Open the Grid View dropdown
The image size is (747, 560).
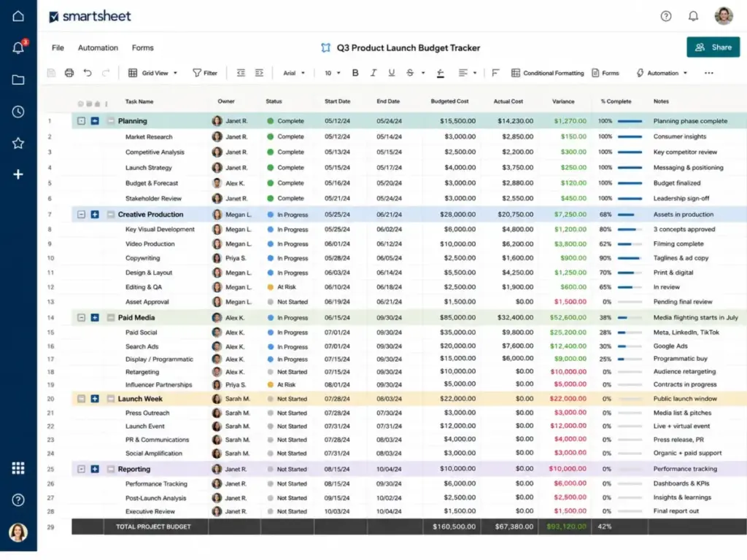[153, 73]
